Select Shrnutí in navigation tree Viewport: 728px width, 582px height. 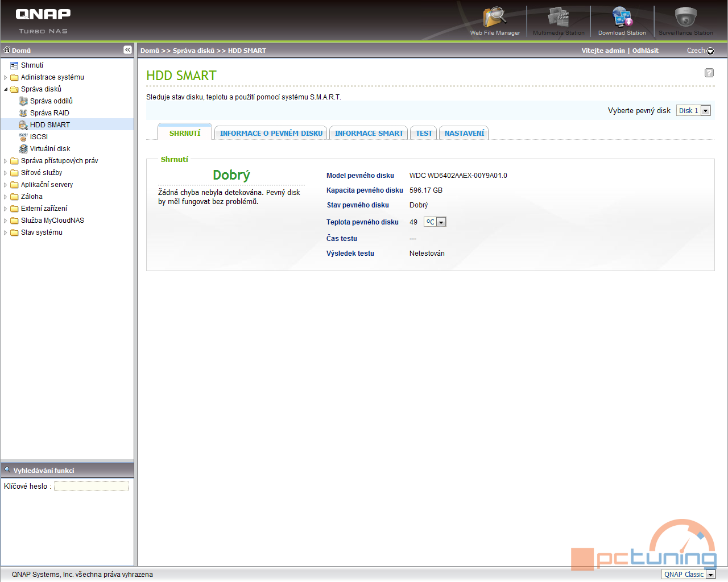[32, 65]
